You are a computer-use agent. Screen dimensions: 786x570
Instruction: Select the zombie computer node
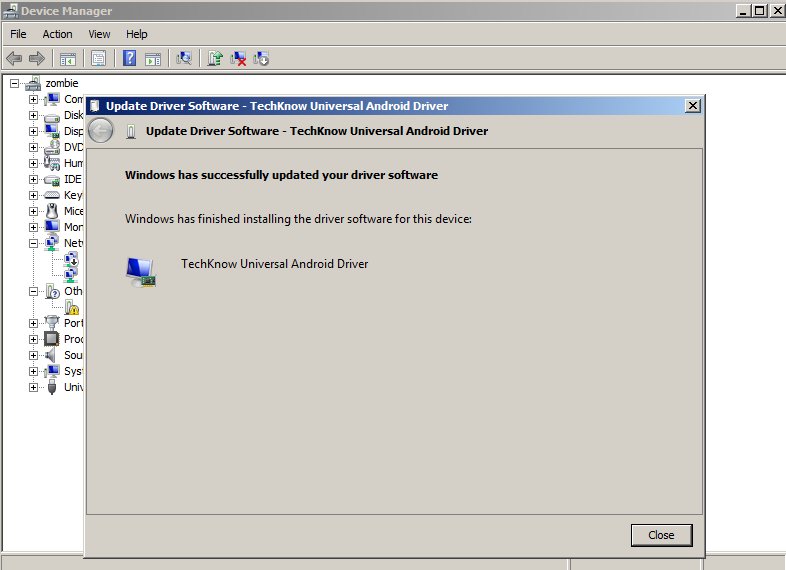(62, 83)
